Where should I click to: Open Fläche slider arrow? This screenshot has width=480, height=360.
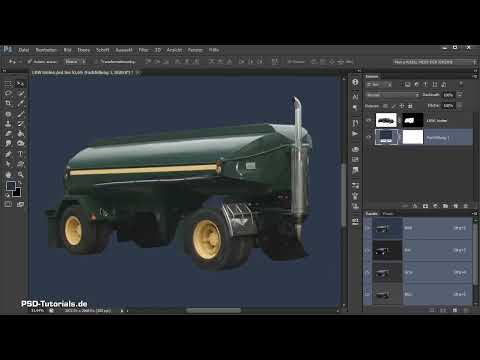point(460,106)
